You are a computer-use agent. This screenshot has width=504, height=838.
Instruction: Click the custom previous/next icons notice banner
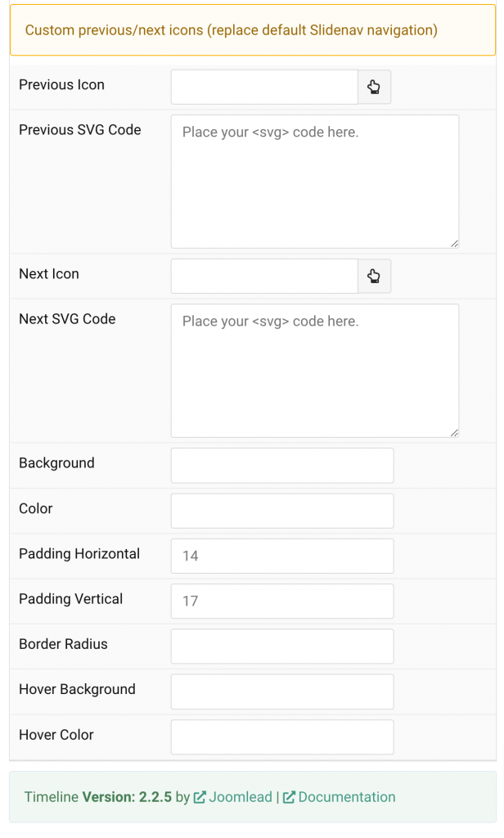click(x=252, y=29)
